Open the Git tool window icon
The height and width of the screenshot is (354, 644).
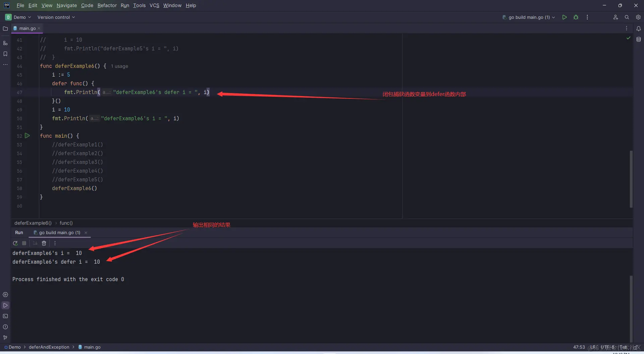coord(5,338)
